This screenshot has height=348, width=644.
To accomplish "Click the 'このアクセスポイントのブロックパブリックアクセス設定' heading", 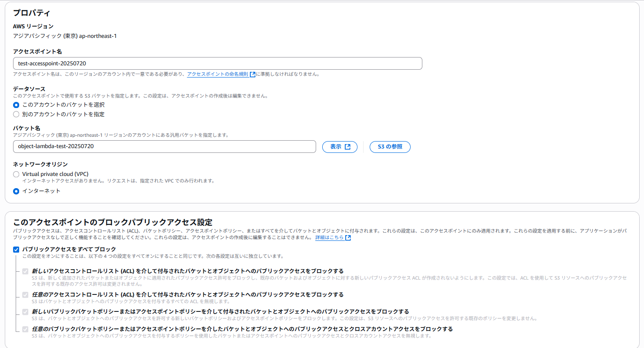I will [x=113, y=222].
